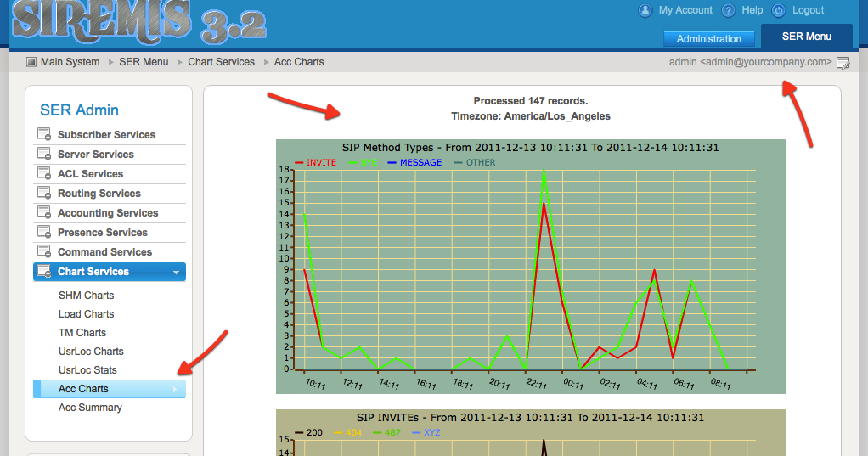Viewport: 868px width, 456px height.
Task: Go to UsrLoc Stats
Action: click(x=87, y=370)
